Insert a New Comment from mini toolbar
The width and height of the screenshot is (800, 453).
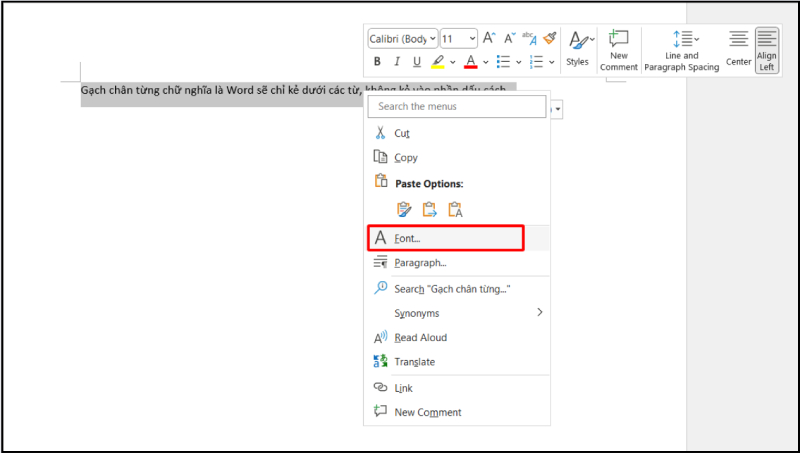(619, 48)
